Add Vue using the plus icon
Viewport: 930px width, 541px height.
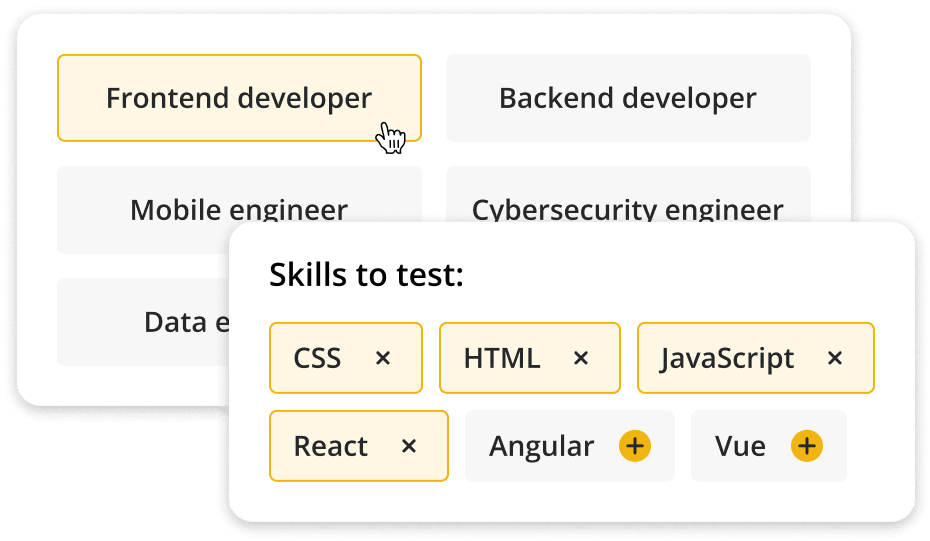(x=807, y=446)
